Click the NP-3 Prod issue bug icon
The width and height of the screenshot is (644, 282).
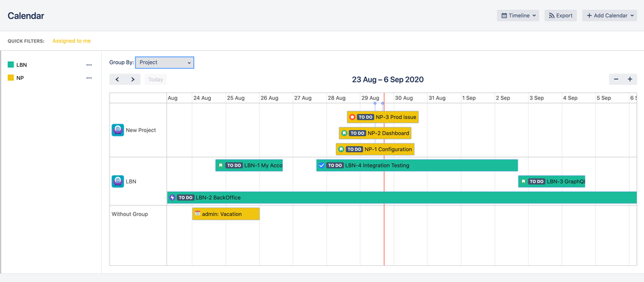(352, 117)
